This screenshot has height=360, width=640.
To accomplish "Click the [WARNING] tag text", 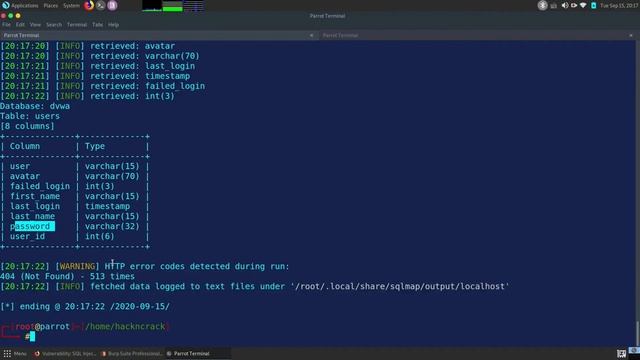I will [x=77, y=267].
